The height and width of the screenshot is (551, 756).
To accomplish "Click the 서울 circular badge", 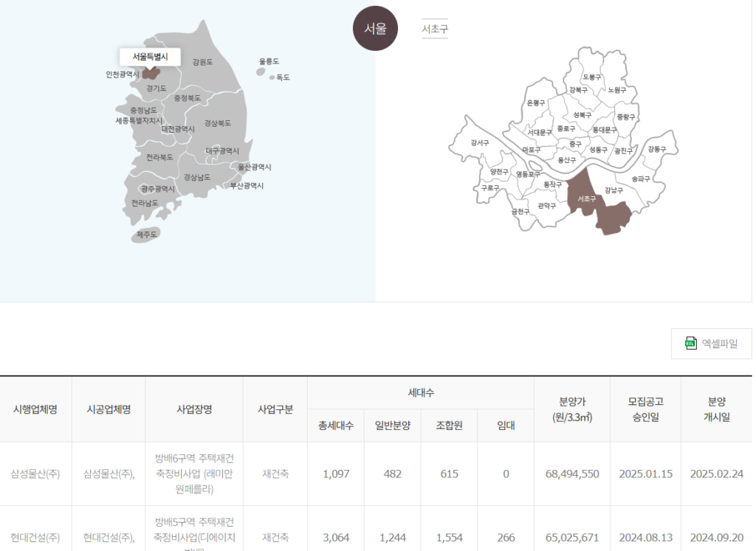I will [375, 28].
